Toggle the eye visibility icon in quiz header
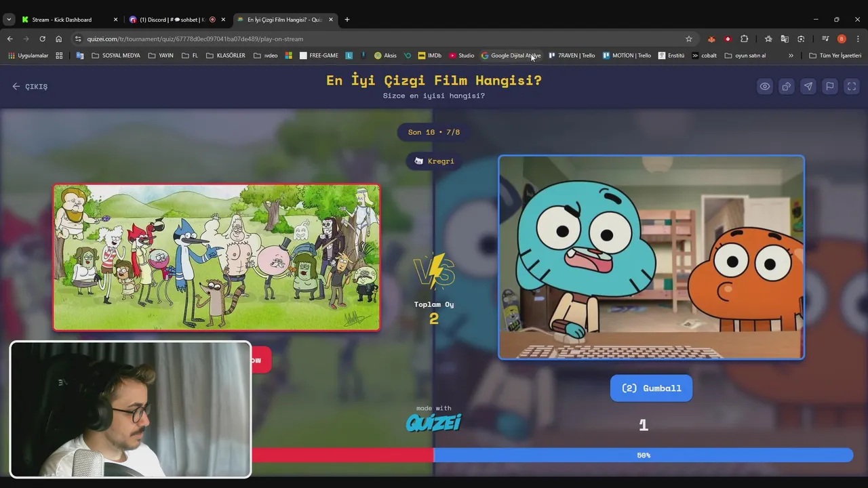Screen dimensions: 868x488 pos(765,86)
